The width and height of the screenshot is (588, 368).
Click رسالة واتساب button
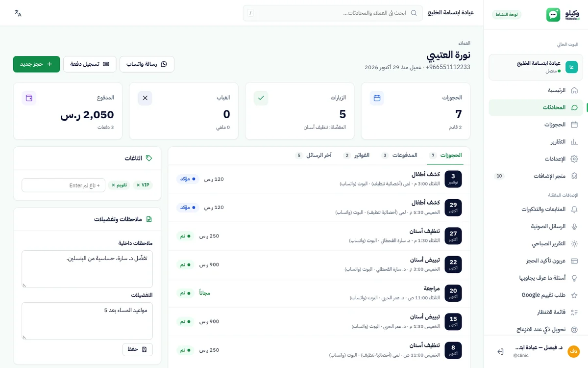[x=147, y=64]
